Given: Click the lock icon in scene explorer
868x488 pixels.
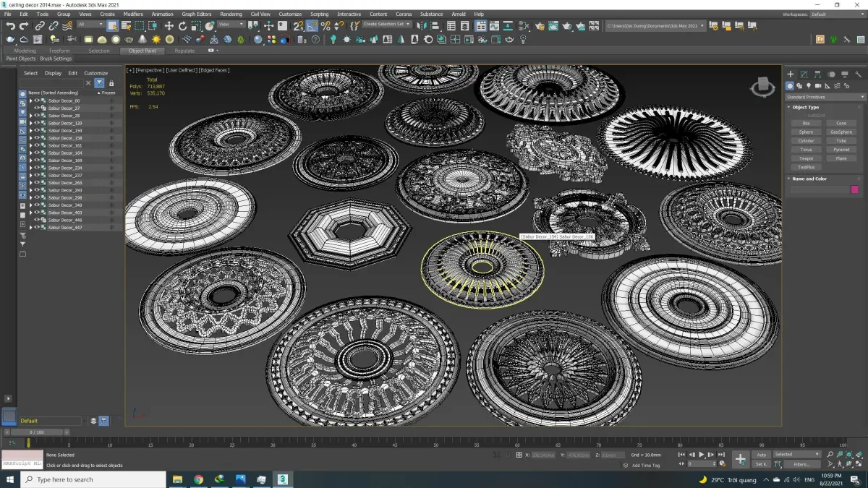Looking at the screenshot, I should pyautogui.click(x=111, y=83).
